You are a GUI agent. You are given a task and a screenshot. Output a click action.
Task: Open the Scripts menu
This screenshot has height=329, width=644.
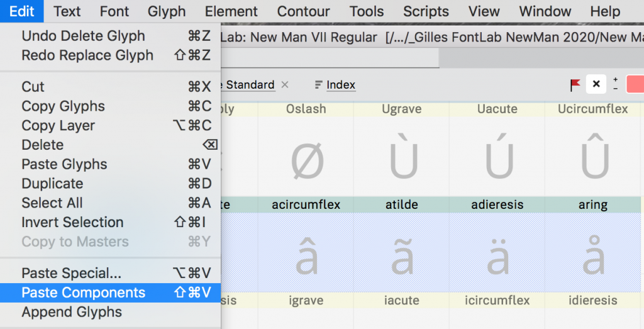426,11
